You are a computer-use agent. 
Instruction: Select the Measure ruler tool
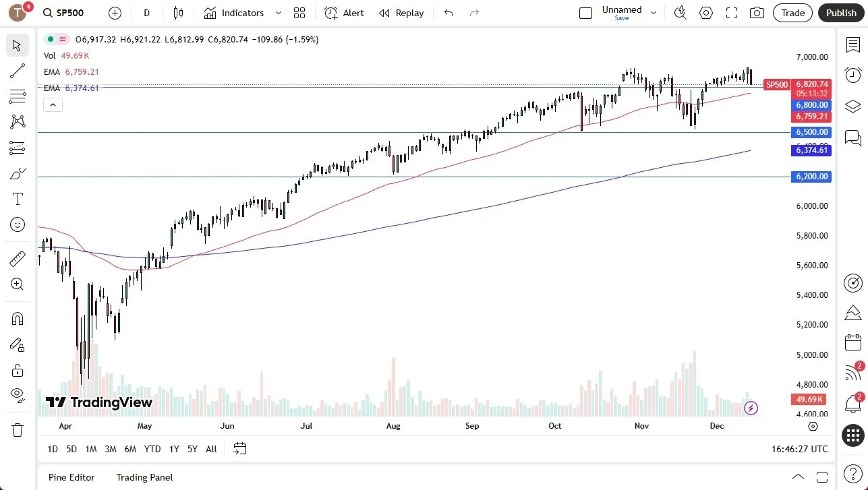pos(17,258)
